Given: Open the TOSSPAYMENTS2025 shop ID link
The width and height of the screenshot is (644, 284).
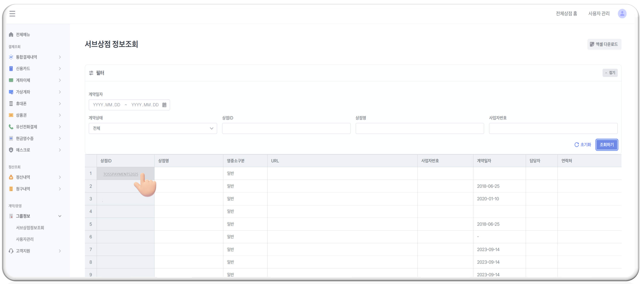Looking at the screenshot, I should tap(121, 174).
